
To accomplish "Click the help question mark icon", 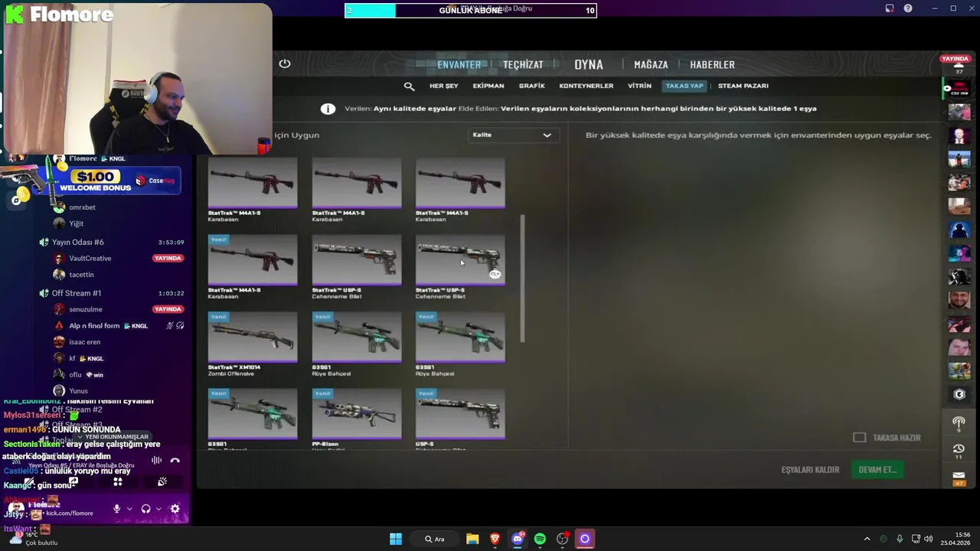I will 908,8.
